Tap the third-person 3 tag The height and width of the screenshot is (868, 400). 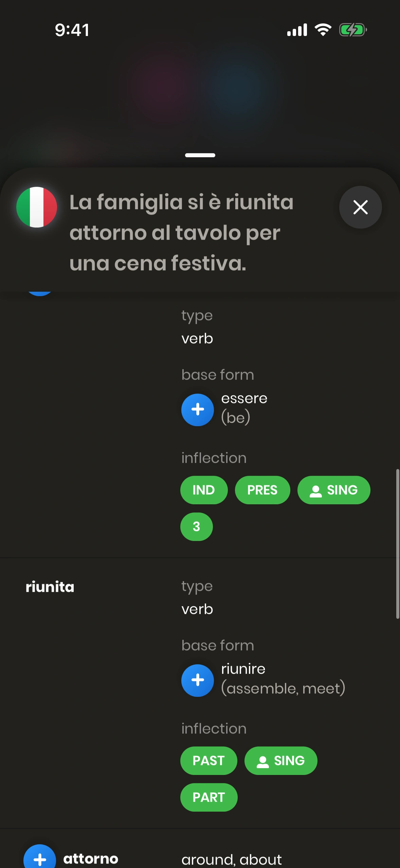pos(196,527)
